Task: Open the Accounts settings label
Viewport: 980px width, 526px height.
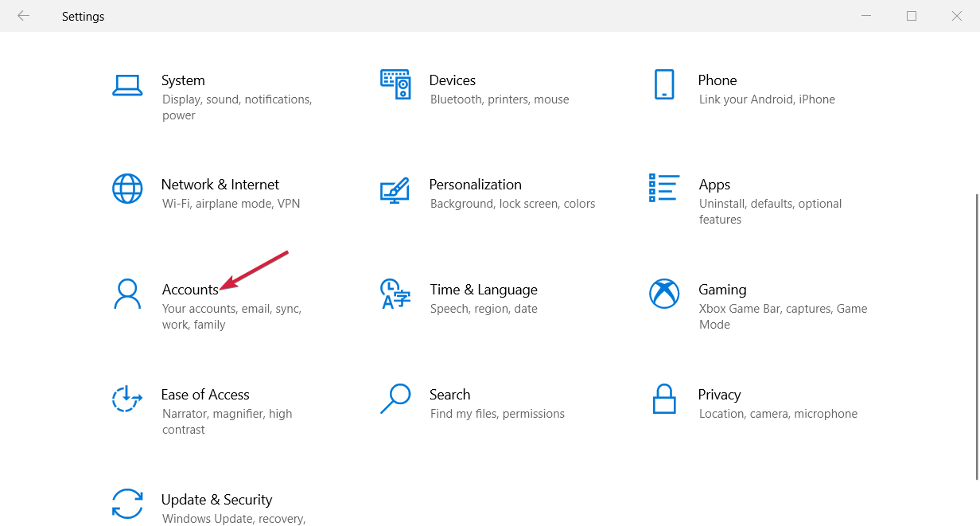Action: (x=190, y=290)
